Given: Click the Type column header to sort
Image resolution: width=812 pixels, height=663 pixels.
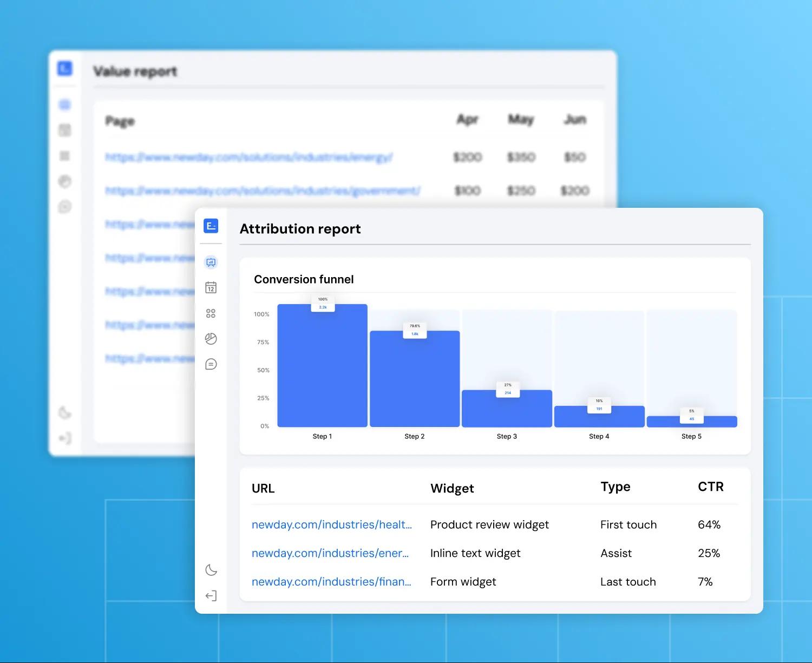Looking at the screenshot, I should tap(615, 487).
